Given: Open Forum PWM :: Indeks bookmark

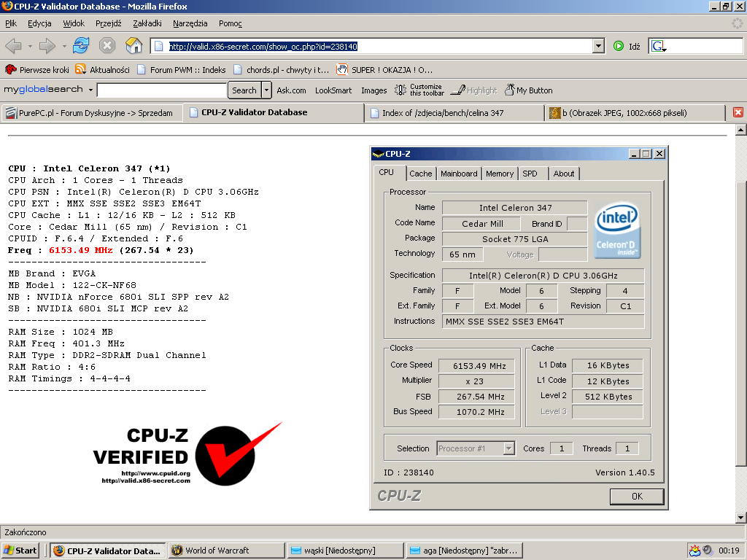Looking at the screenshot, I should click(181, 70).
